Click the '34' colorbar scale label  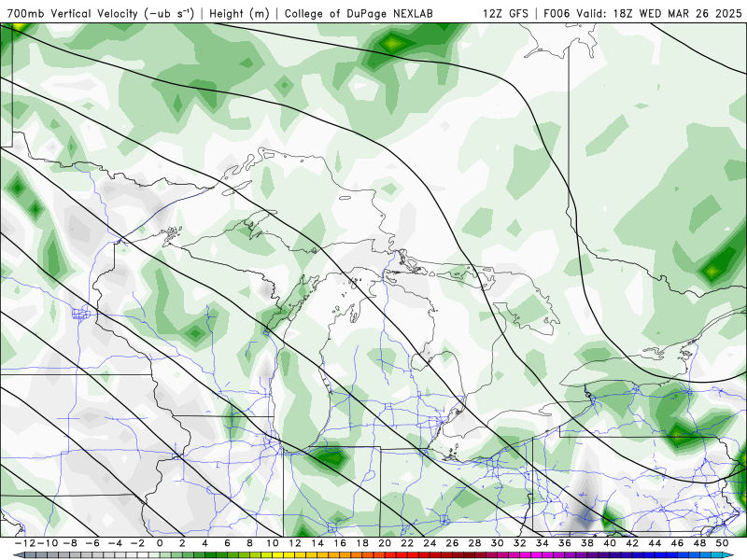[x=543, y=543]
